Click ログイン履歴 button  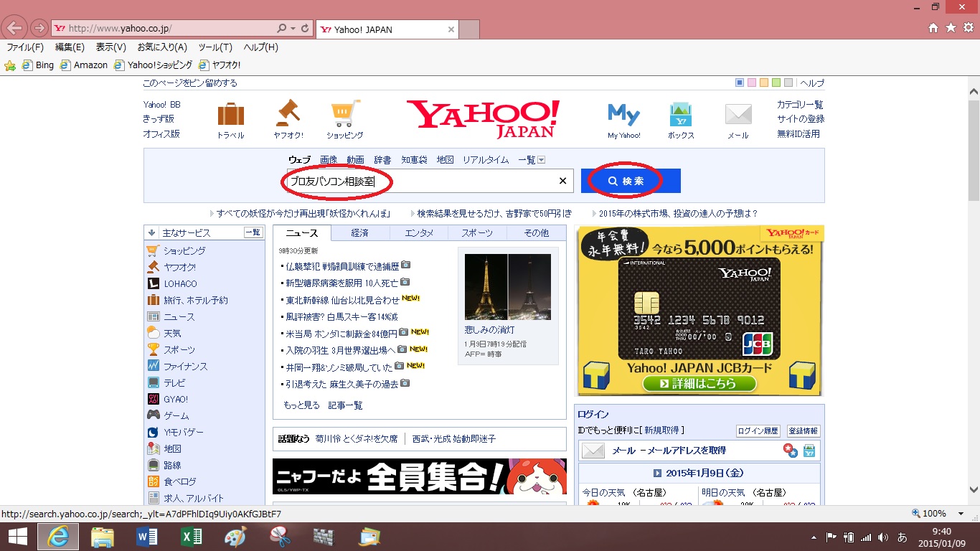click(758, 431)
